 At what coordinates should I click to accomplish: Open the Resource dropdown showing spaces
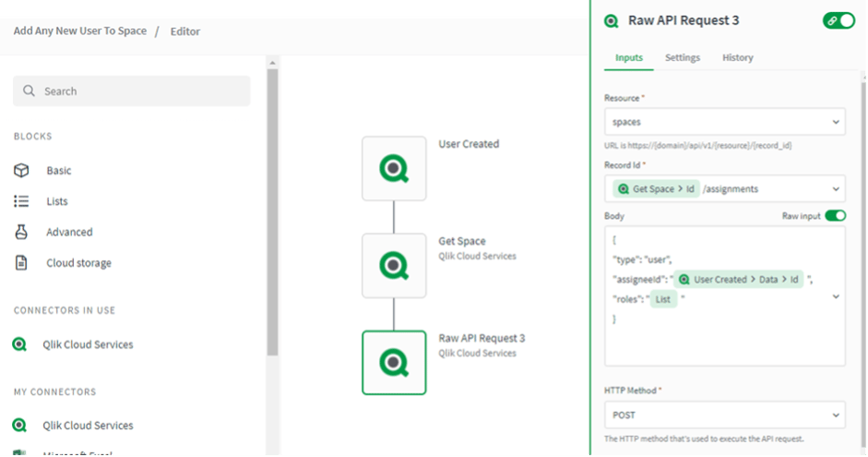click(725, 122)
